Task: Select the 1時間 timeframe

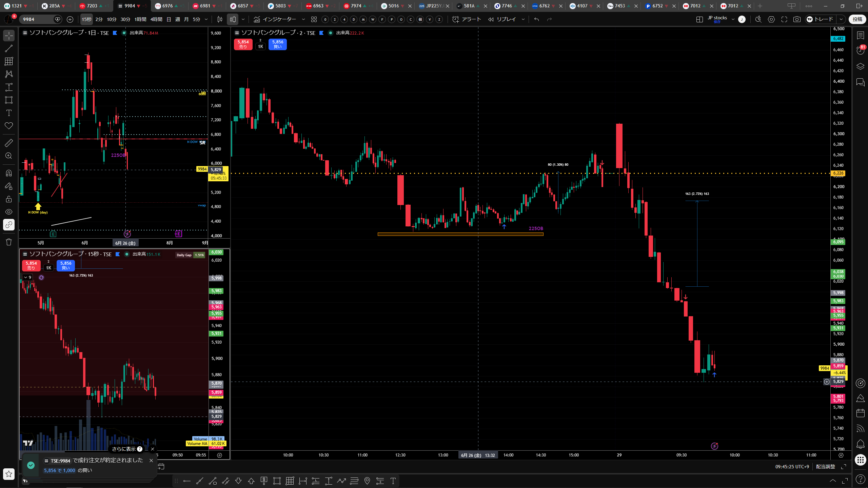Action: coord(140,19)
